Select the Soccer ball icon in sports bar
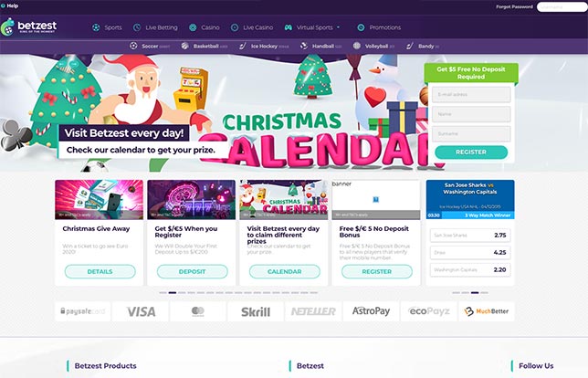The height and width of the screenshot is (378, 588). point(133,46)
